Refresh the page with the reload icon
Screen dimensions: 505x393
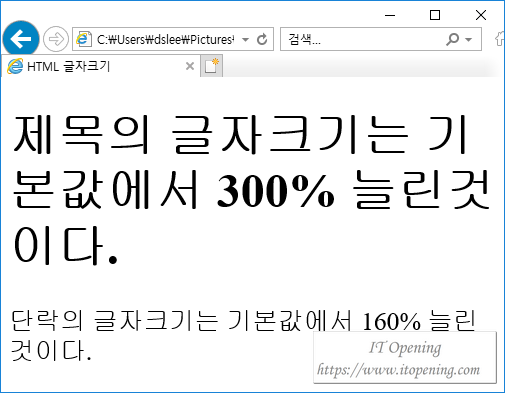[x=262, y=39]
